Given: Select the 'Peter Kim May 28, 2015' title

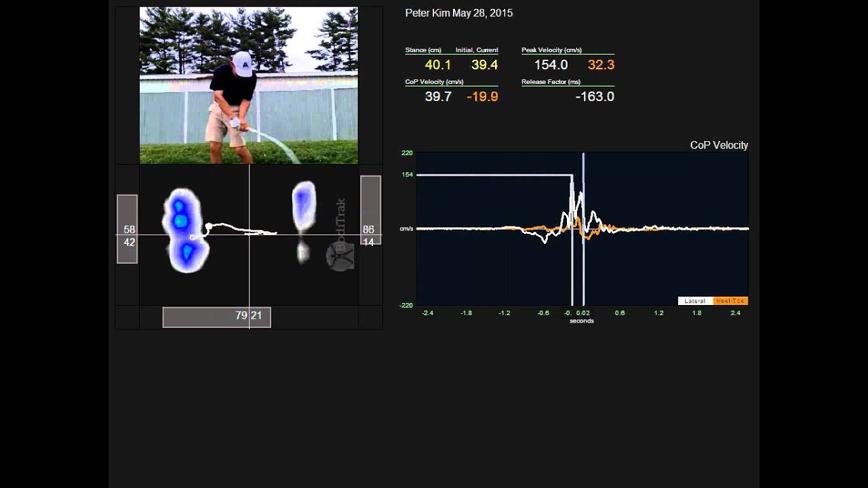Looking at the screenshot, I should [x=458, y=13].
